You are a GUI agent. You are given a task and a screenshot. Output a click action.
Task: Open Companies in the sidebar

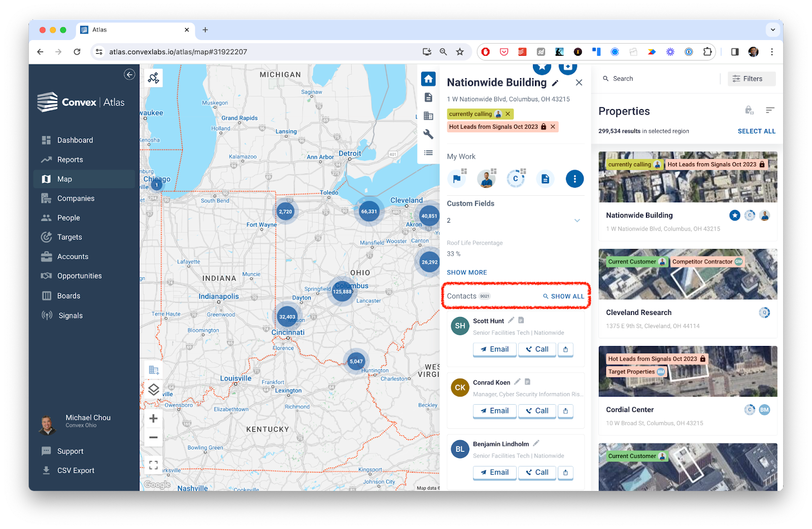point(76,198)
